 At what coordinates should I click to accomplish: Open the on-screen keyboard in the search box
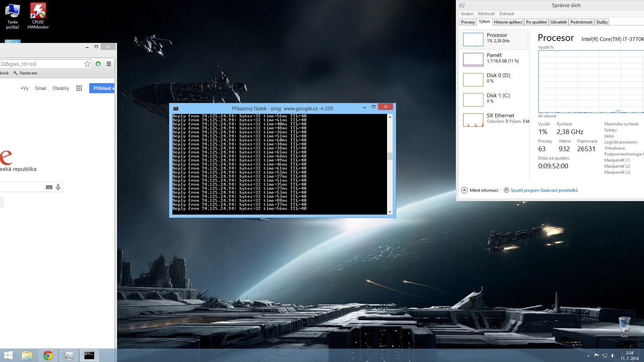pos(49,187)
